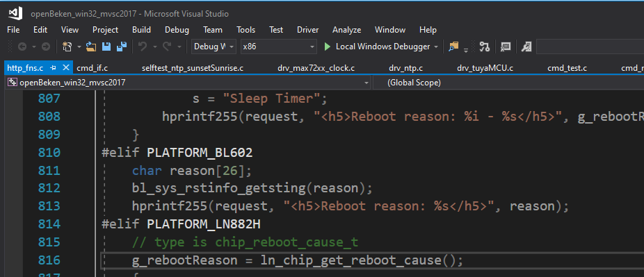Click on the "Sleep Timer" string literal
The width and height of the screenshot is (644, 277).
tap(271, 99)
